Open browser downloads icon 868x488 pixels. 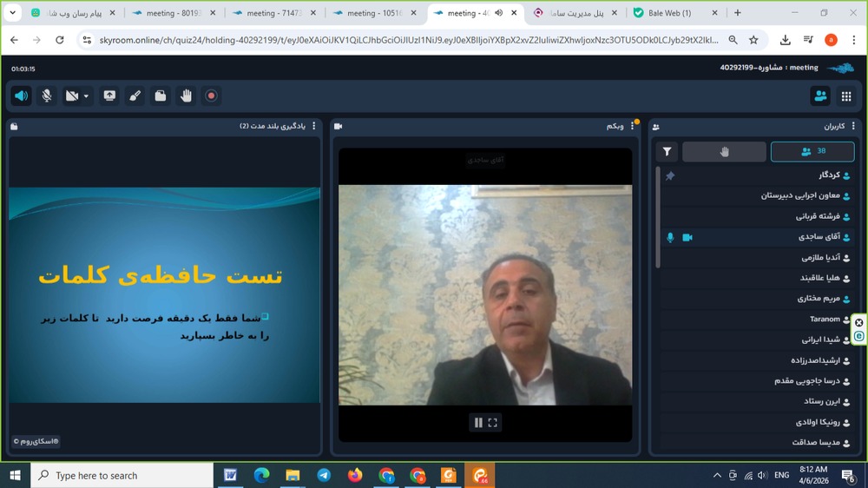tap(785, 40)
